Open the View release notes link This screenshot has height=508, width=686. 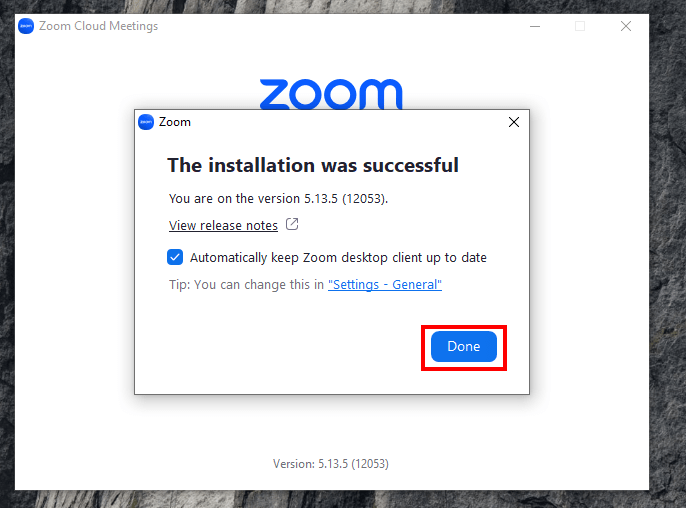(223, 225)
